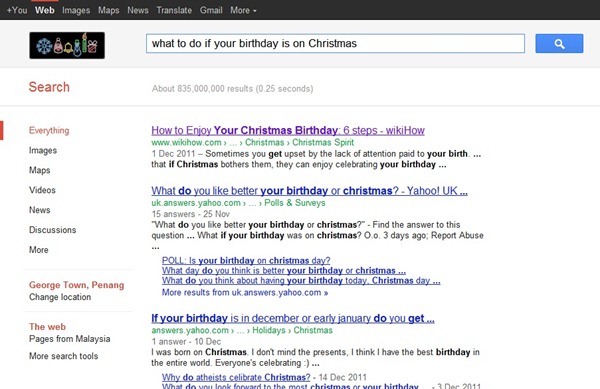600x389 pixels.
Task: Open Translate in the top bar
Action: pyautogui.click(x=174, y=10)
